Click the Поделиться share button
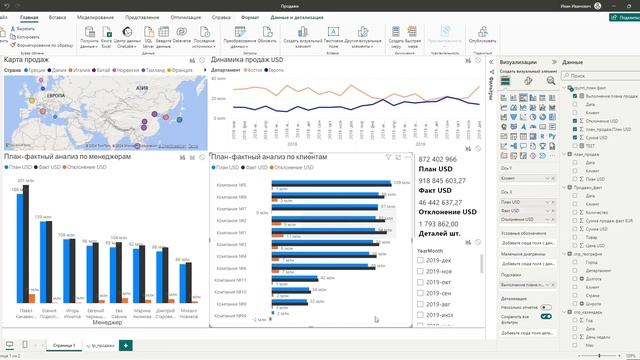640x360 pixels. coord(624,18)
